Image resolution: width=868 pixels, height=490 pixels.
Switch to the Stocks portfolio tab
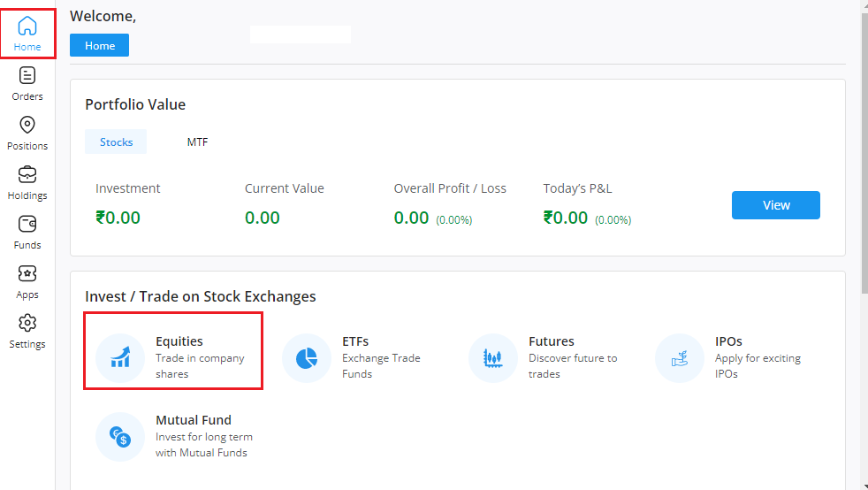pos(116,142)
